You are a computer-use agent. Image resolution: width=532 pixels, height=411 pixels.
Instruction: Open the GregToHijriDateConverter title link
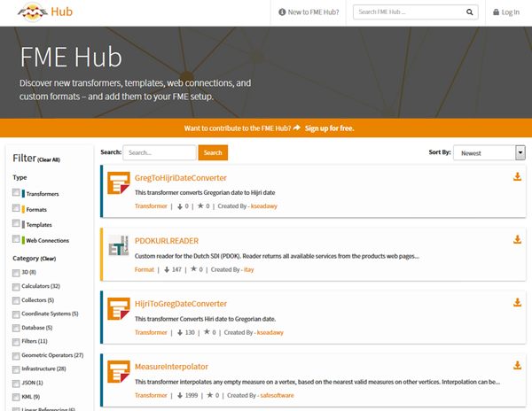coord(181,178)
